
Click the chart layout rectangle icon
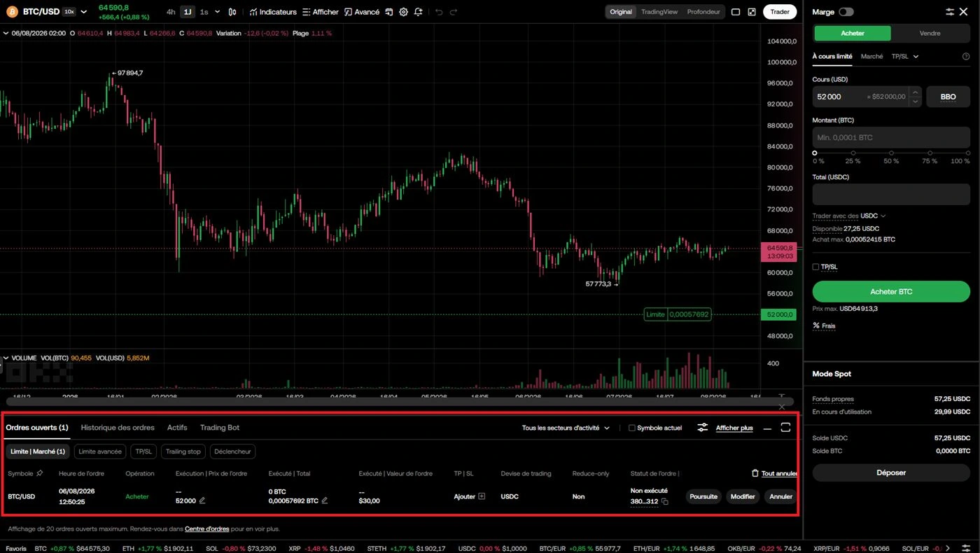pyautogui.click(x=736, y=12)
